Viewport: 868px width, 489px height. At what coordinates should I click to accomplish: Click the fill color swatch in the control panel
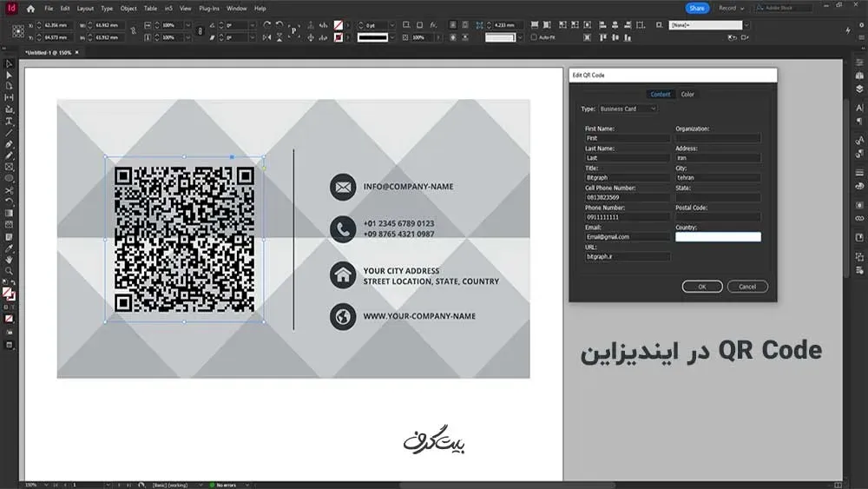(339, 25)
